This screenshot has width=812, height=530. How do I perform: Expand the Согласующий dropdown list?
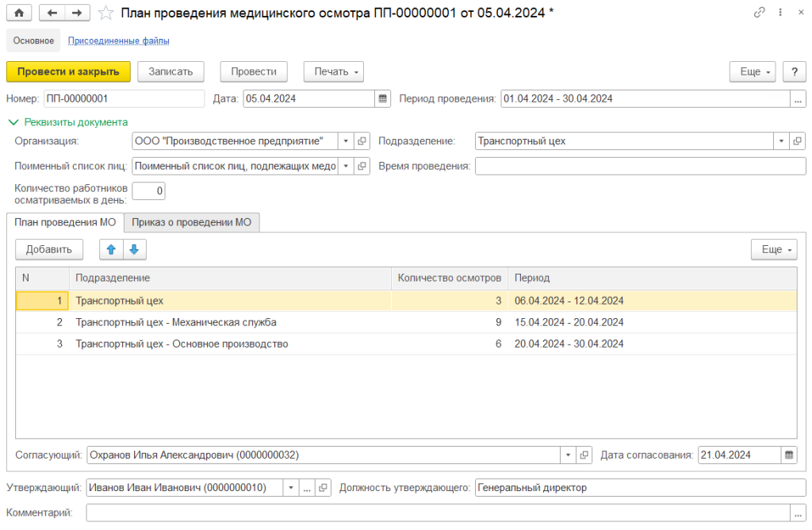point(568,455)
